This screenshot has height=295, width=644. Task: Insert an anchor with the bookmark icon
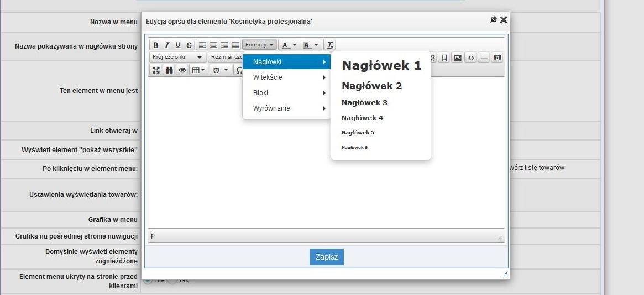(444, 58)
